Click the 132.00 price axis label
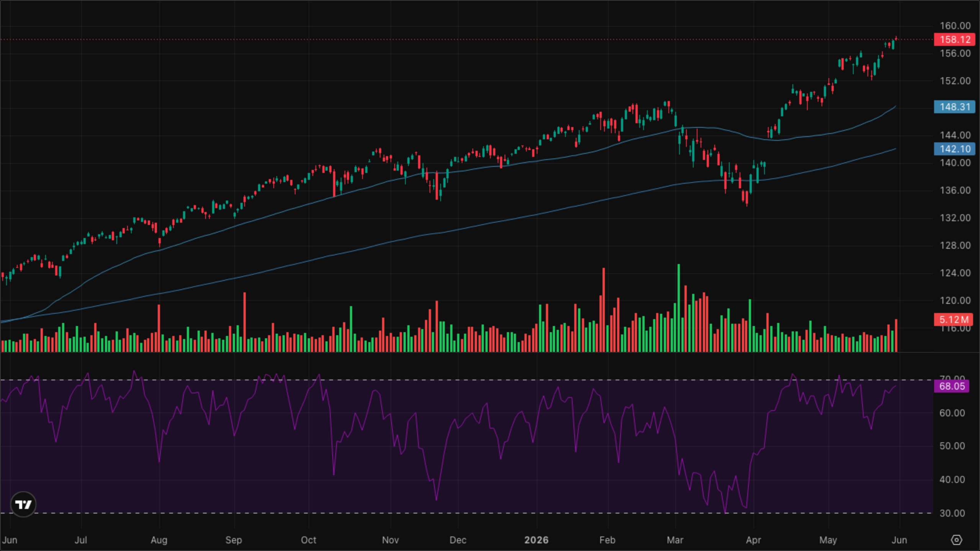This screenshot has width=980, height=551. (x=955, y=218)
